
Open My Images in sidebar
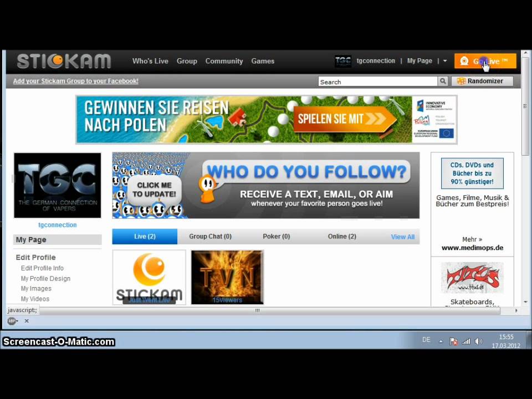point(36,289)
